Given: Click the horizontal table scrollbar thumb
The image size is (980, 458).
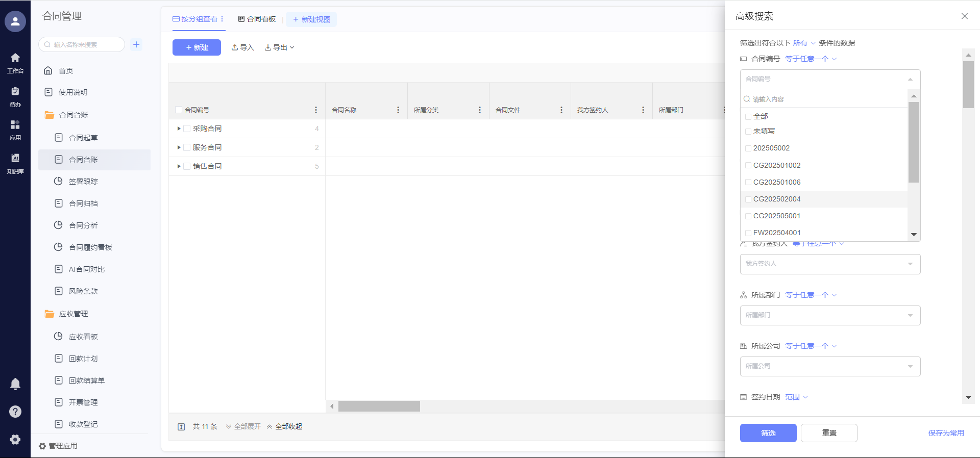Looking at the screenshot, I should (379, 406).
